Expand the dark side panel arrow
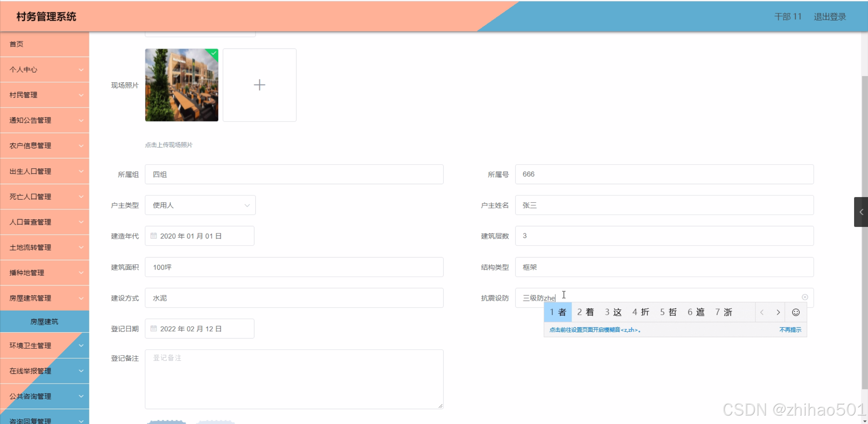The image size is (868, 424). click(861, 212)
